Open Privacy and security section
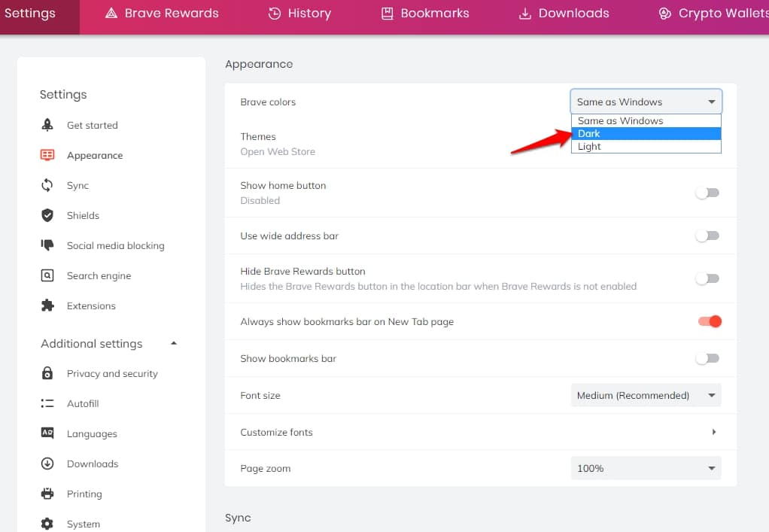The width and height of the screenshot is (769, 532). pos(112,373)
